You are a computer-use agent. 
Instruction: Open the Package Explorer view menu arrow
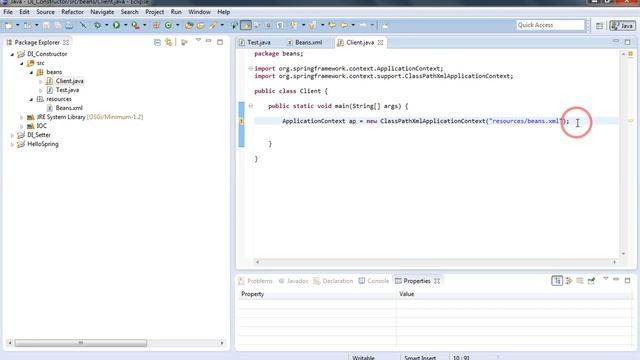[x=198, y=40]
